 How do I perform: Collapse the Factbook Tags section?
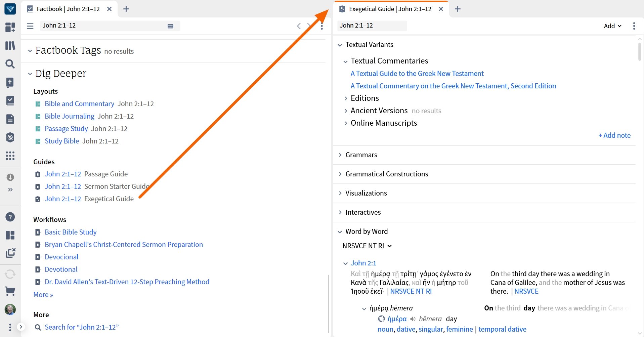coord(30,51)
